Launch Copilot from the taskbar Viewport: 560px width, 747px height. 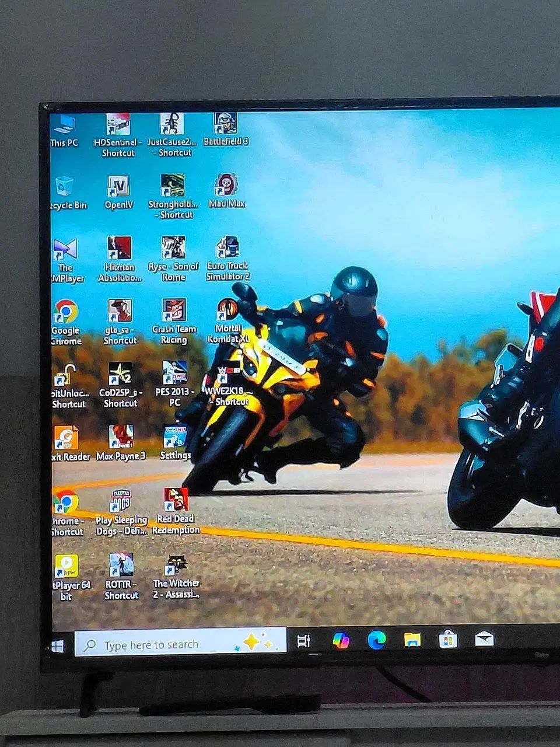341,640
